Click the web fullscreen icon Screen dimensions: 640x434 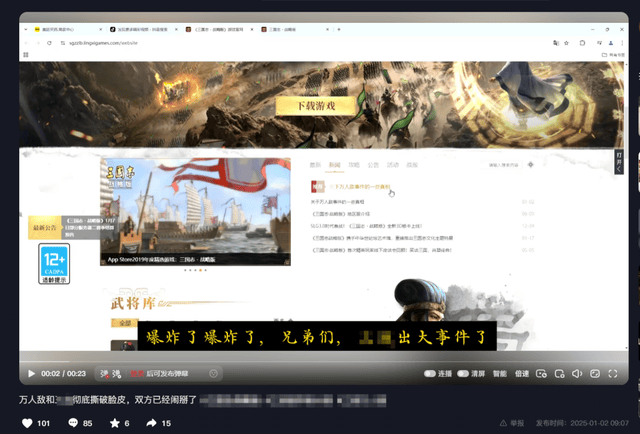[x=595, y=374]
